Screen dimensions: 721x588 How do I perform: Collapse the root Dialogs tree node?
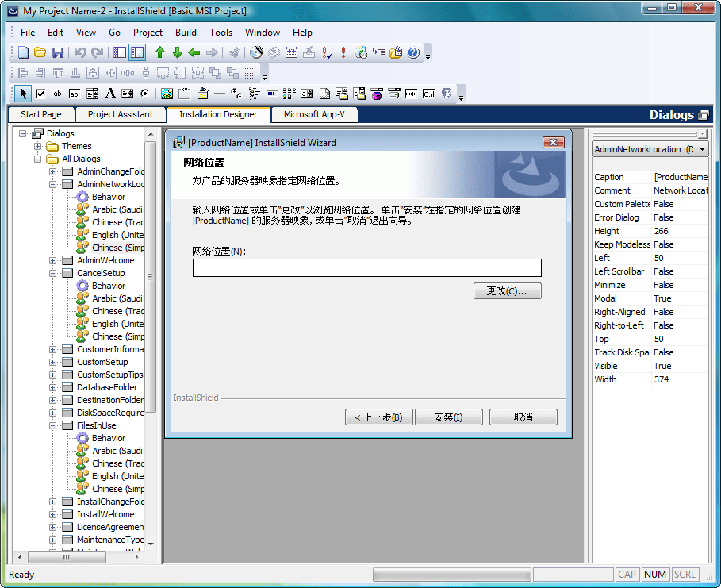pos(22,134)
